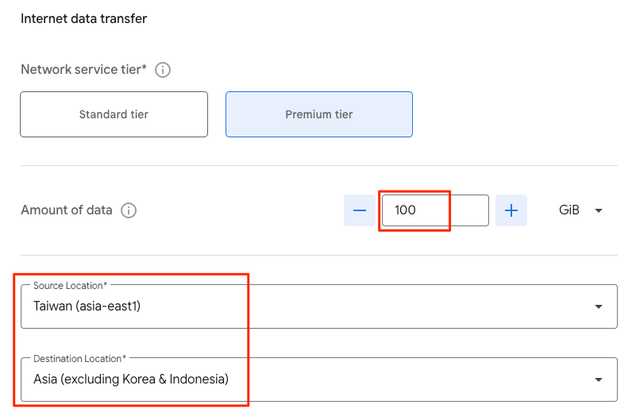
Task: Click the Network service tier label
Action: [x=83, y=70]
